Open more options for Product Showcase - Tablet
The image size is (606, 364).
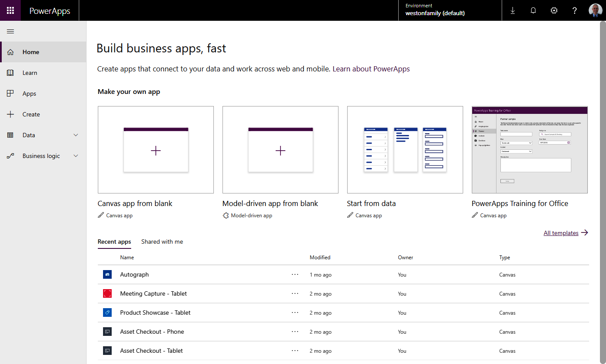click(295, 312)
